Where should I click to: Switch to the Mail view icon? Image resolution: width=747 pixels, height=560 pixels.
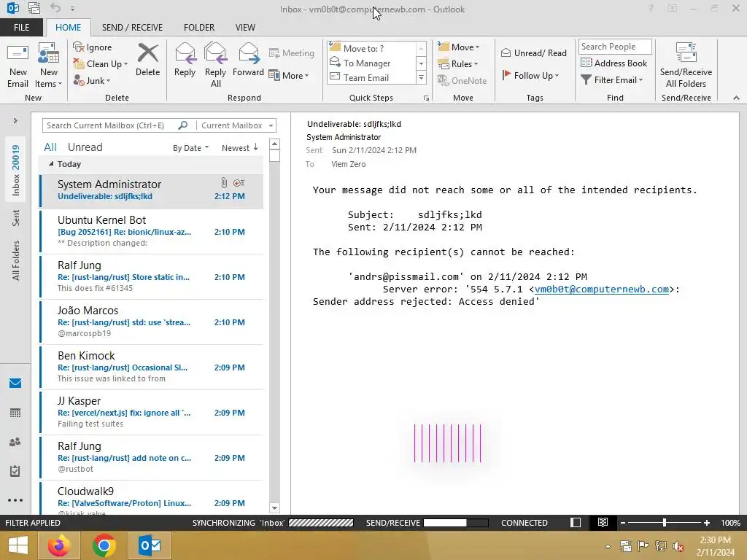point(15,384)
